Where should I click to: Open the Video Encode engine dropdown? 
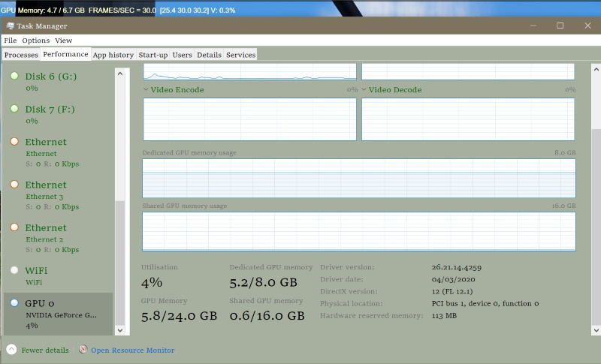(146, 89)
